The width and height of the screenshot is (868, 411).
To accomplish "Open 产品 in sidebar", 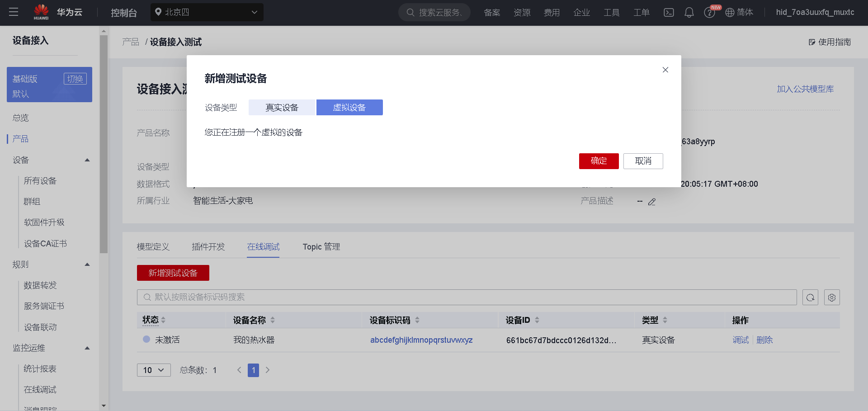I will click(21, 139).
